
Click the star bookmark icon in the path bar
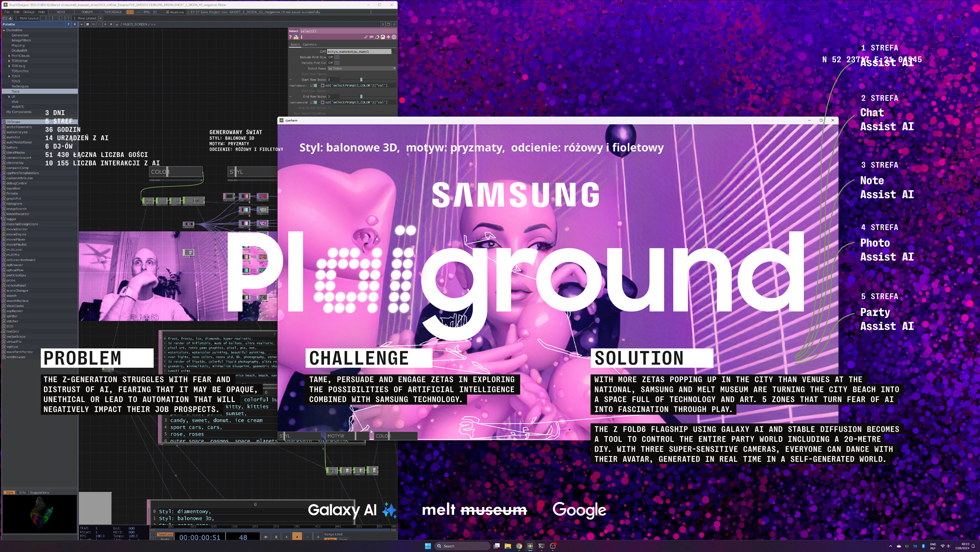tap(111, 24)
